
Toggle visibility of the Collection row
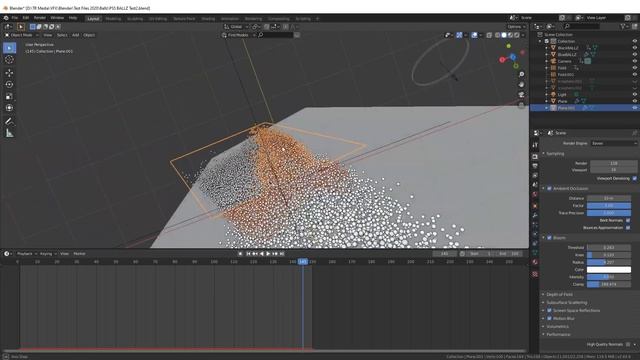pyautogui.click(x=635, y=41)
